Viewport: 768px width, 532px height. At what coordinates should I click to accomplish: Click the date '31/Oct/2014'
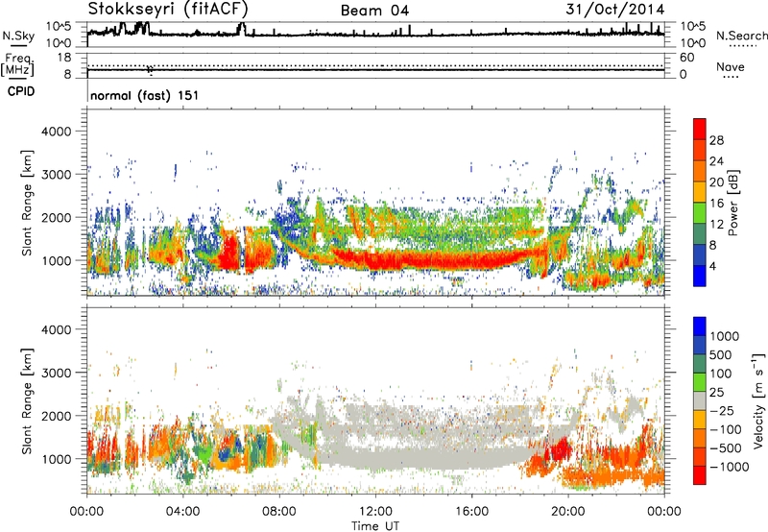point(615,10)
